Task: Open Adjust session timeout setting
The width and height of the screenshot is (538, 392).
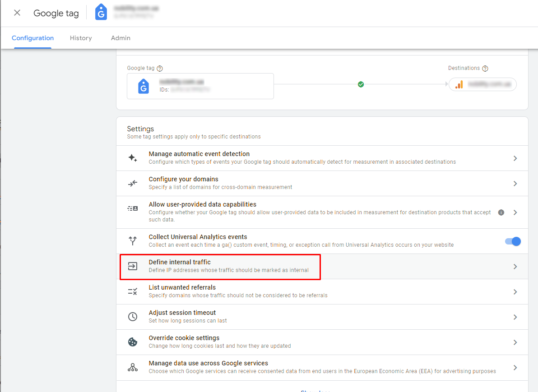Action: click(322, 317)
